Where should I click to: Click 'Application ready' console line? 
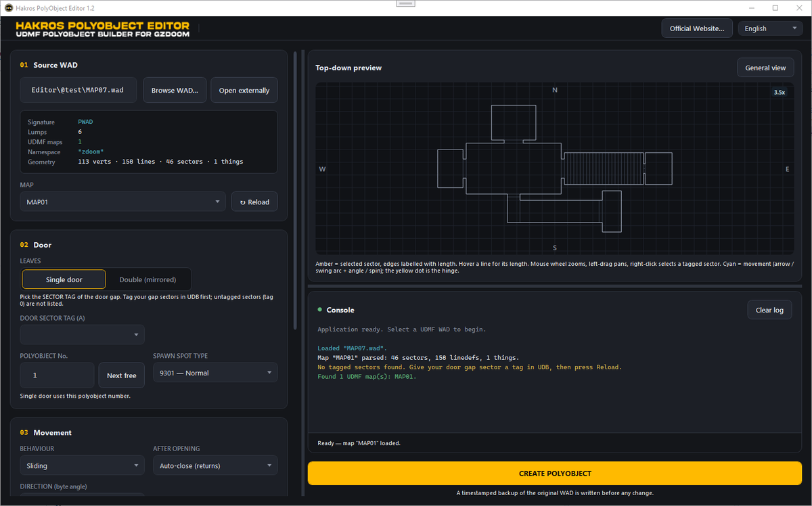point(402,329)
